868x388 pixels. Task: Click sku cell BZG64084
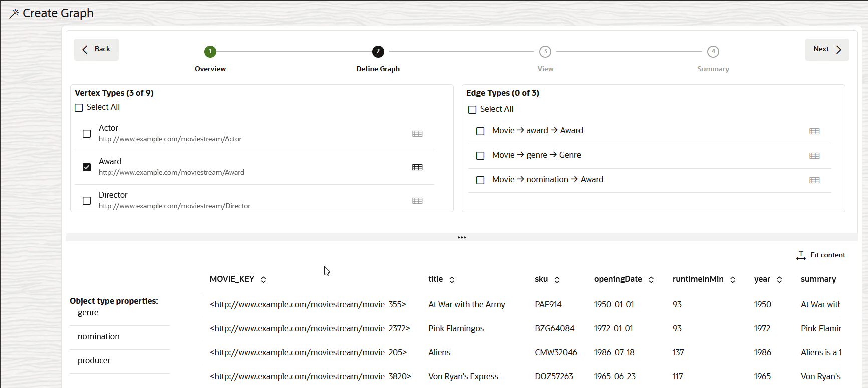(555, 329)
